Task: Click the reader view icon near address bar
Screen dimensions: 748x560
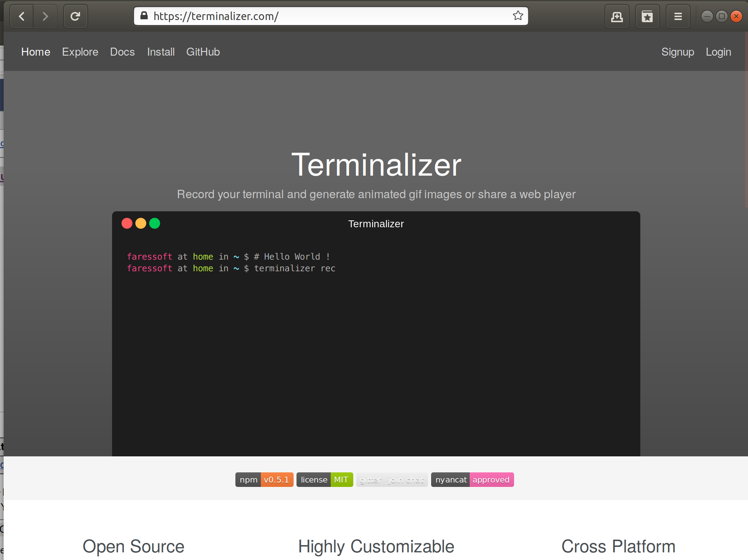Action: [617, 16]
